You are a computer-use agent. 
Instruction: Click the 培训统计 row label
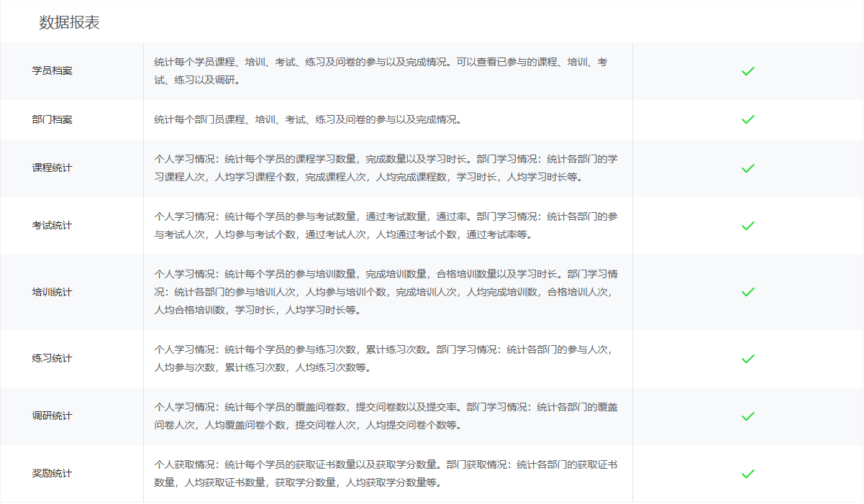click(x=53, y=293)
